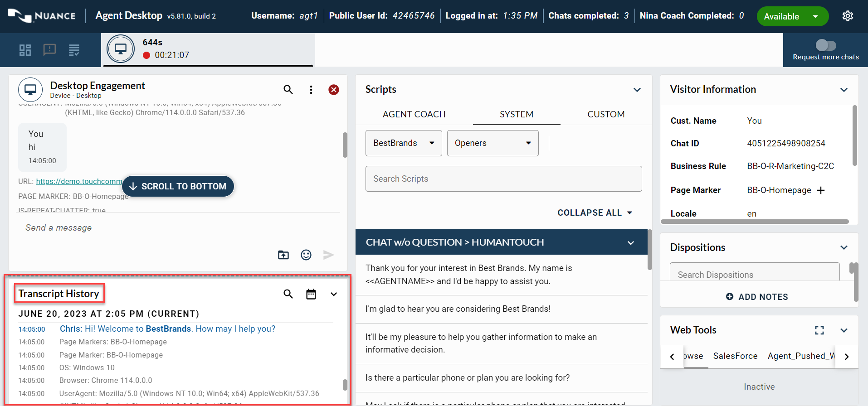Viewport: 868px width, 406px height.
Task: Click the file upload folder icon
Action: pyautogui.click(x=283, y=255)
